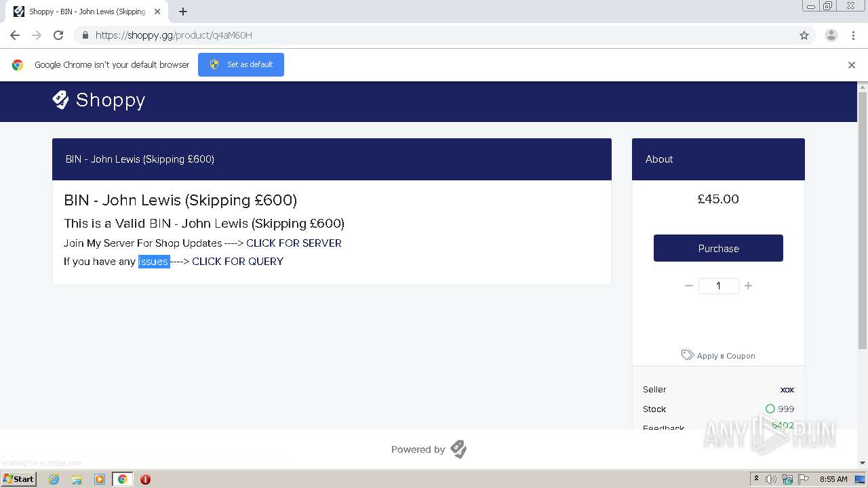Click the Powered by Shoppy footer logo

[458, 449]
